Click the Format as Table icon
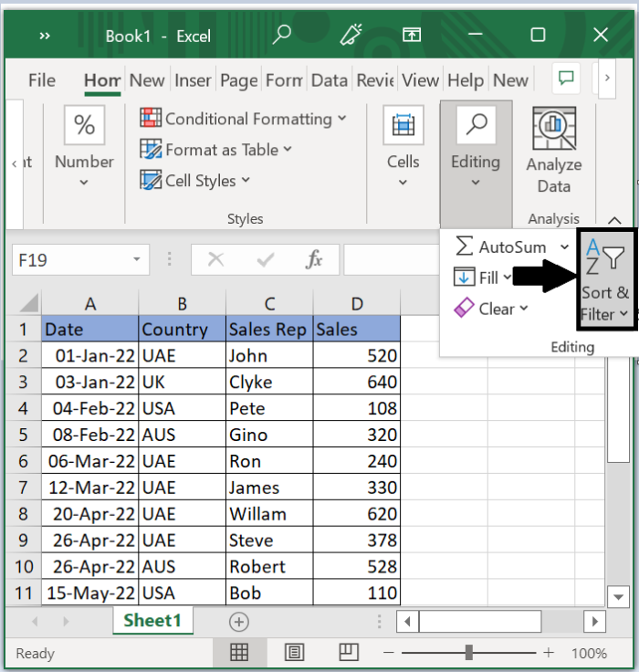The image size is (639, 672). pyautogui.click(x=151, y=149)
